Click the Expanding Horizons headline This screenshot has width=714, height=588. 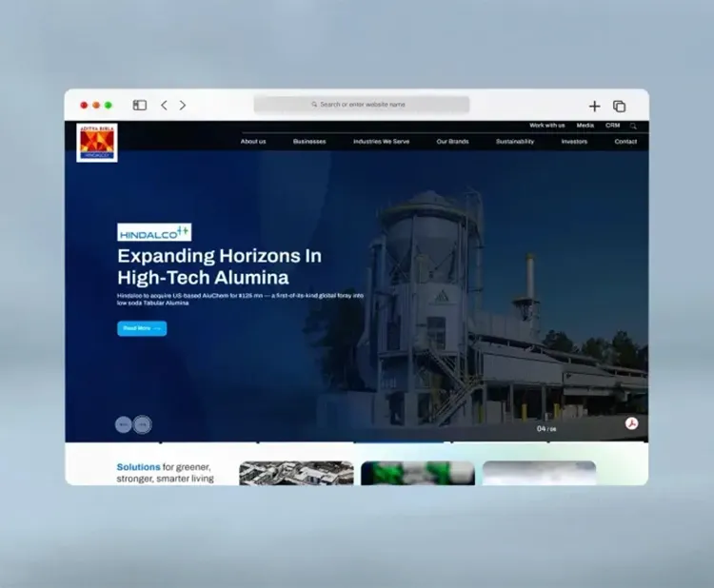point(220,266)
